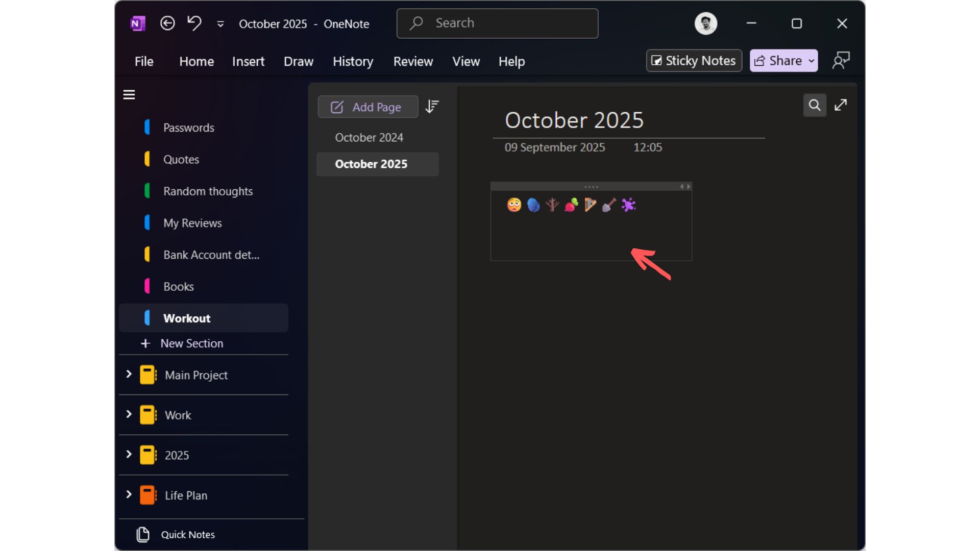The image size is (980, 551).
Task: Open the Draw tab
Action: tap(299, 61)
